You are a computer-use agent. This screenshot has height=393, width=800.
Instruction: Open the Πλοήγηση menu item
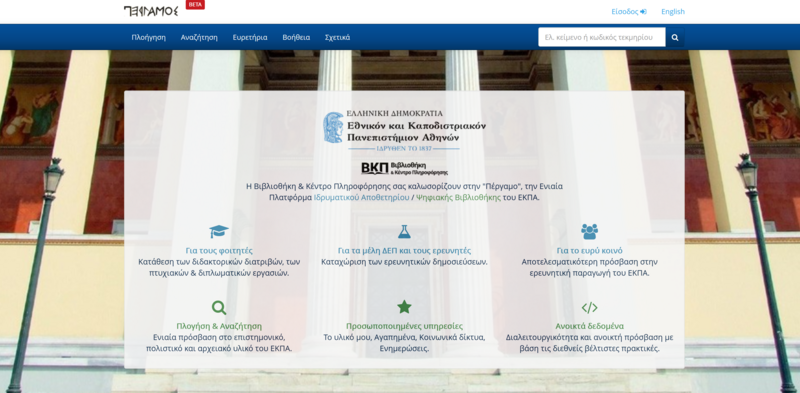[148, 37]
